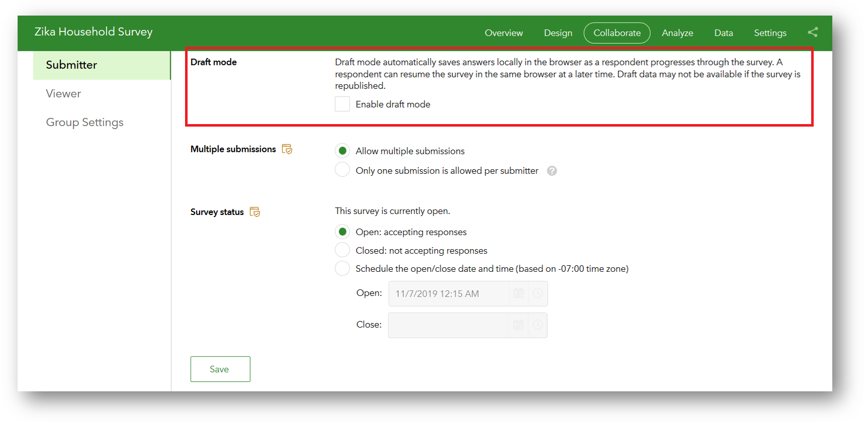The image size is (868, 427).
Task: Click the icon beside Multiple submissions label
Action: click(287, 149)
